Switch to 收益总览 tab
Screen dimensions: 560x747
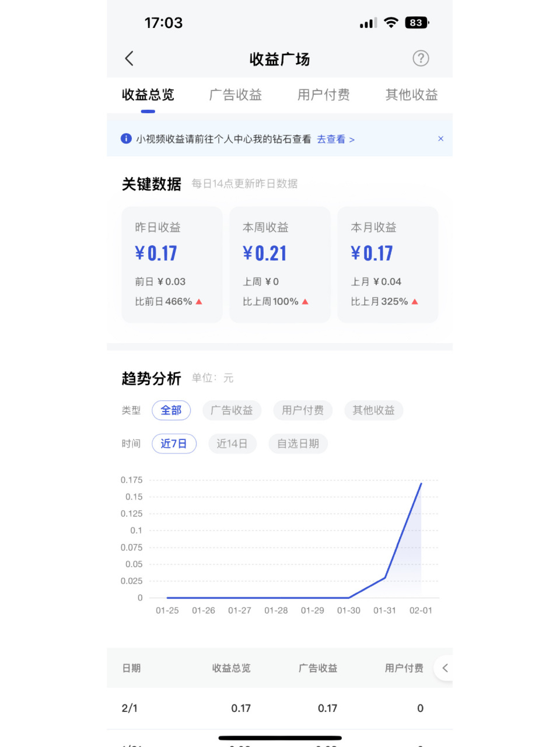[x=148, y=95]
